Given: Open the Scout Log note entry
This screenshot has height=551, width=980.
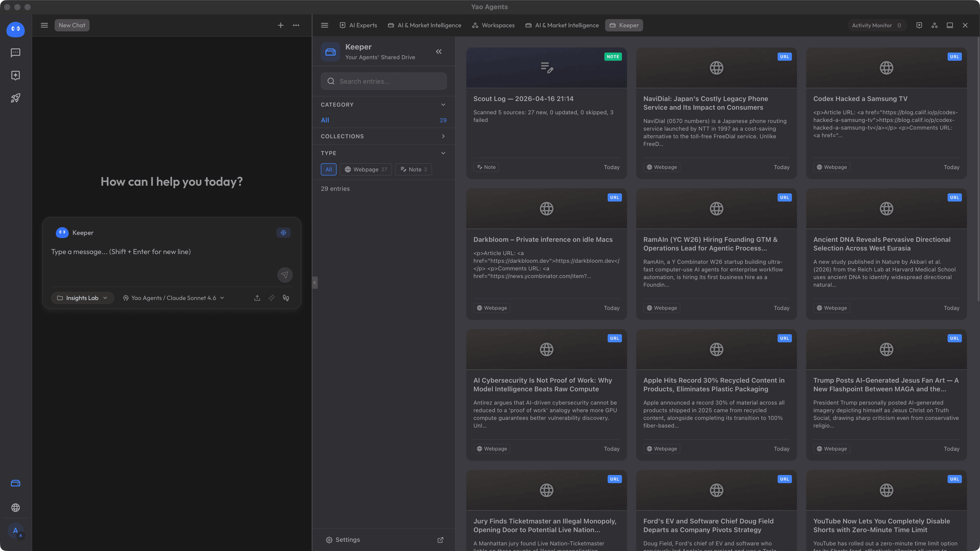Looking at the screenshot, I should click(546, 113).
